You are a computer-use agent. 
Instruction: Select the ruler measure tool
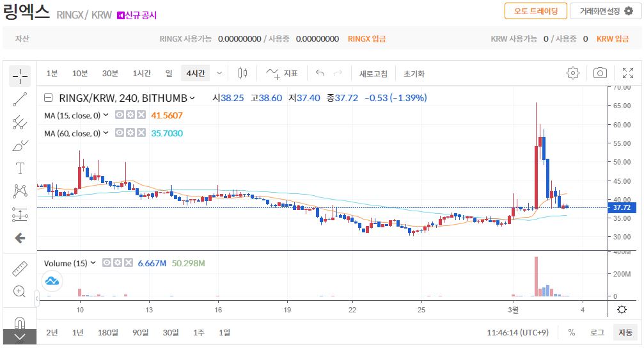pyautogui.click(x=20, y=269)
